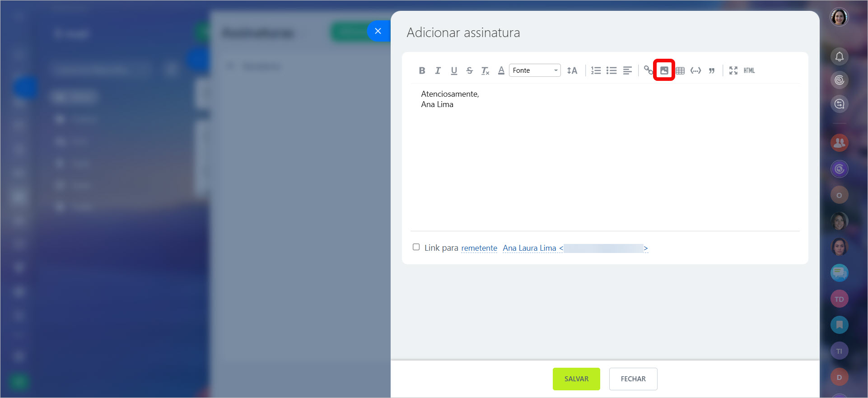Open the remetente link
Image resolution: width=868 pixels, height=398 pixels.
(x=479, y=248)
